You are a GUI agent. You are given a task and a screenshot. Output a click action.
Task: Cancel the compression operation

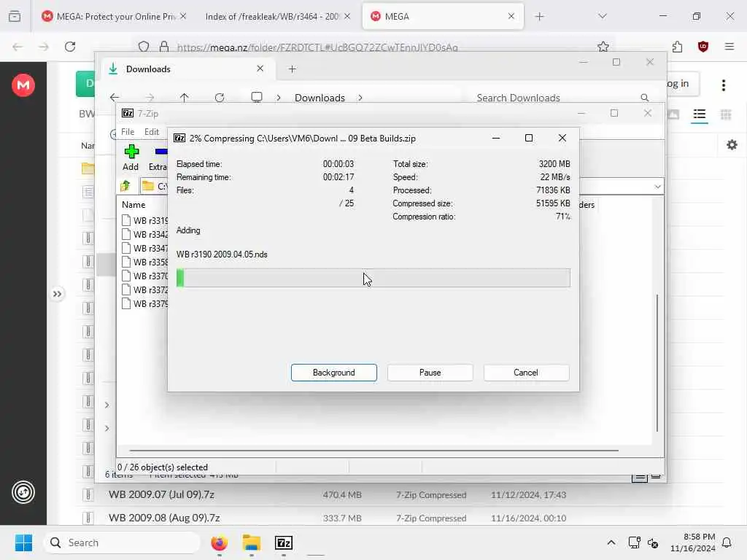pos(526,373)
